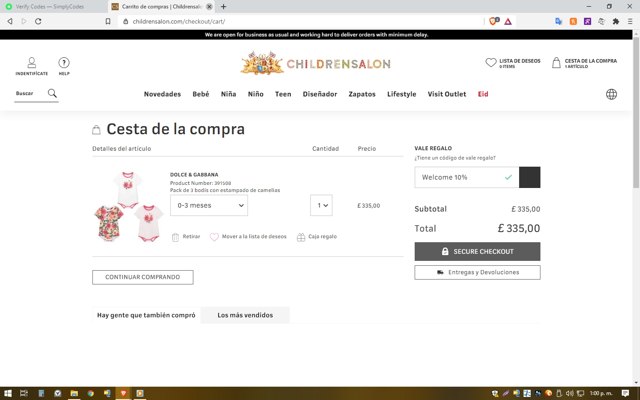
Task: Click the Pack de 3 bodis description text
Action: coord(225,190)
